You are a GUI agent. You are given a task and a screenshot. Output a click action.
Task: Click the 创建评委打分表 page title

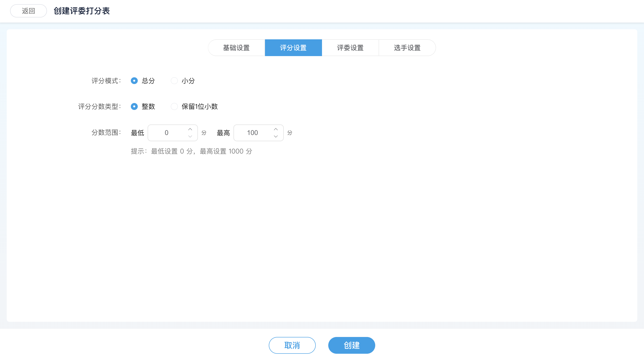[x=82, y=11]
